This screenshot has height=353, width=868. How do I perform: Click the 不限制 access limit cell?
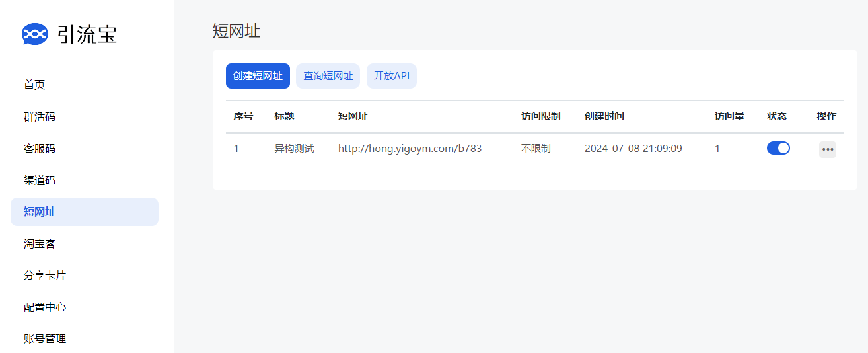[x=535, y=149]
